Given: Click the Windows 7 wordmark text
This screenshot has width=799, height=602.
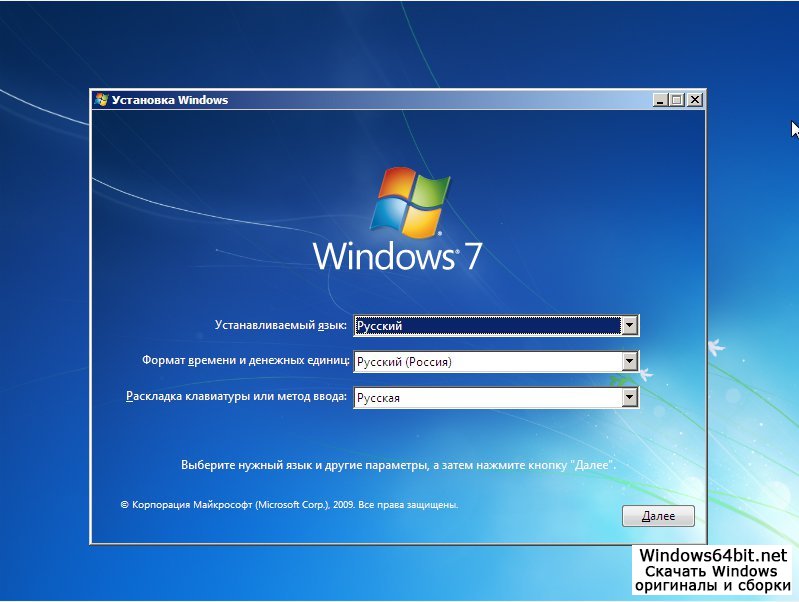Looking at the screenshot, I should point(397,255).
